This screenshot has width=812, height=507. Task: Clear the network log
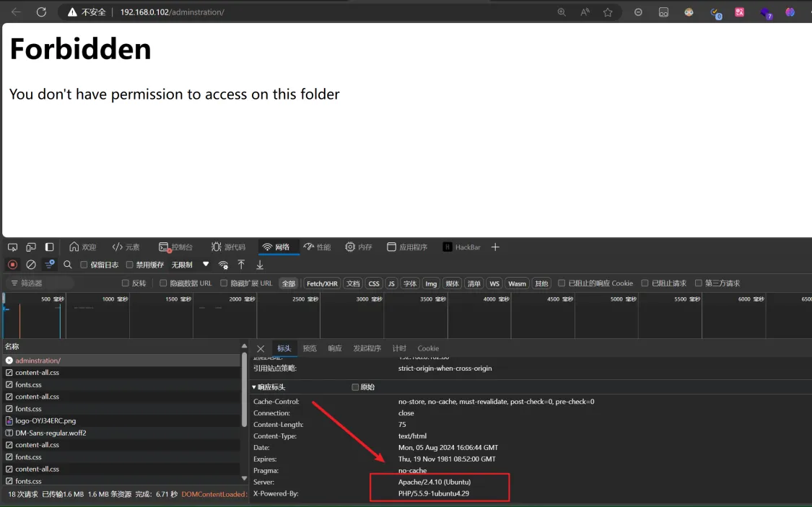click(31, 265)
